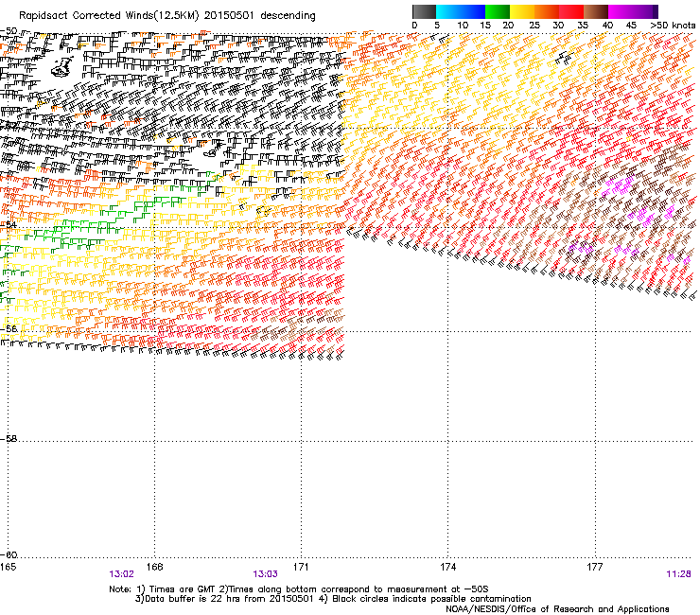This screenshot has height=615, width=700.
Task: Click the '177' longitude label
Action: point(595,567)
